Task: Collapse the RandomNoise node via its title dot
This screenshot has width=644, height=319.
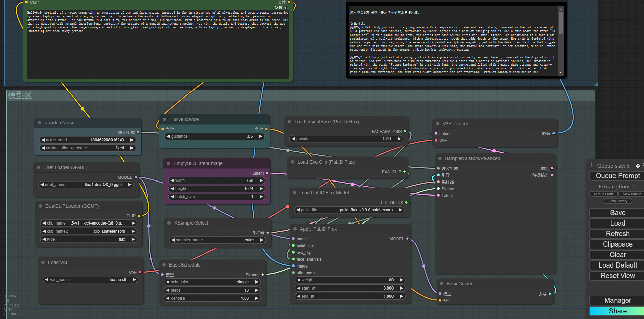Action: [x=39, y=123]
